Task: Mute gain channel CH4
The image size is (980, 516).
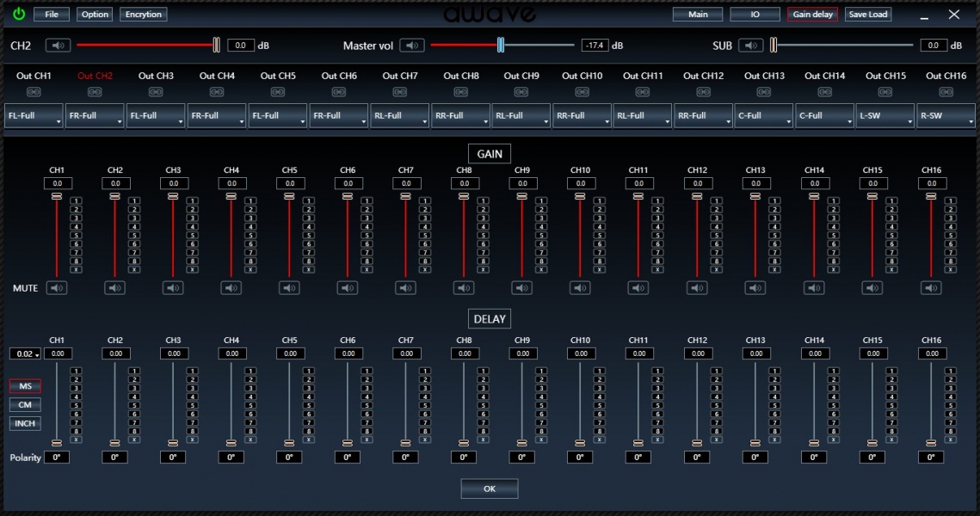Action: 231,288
